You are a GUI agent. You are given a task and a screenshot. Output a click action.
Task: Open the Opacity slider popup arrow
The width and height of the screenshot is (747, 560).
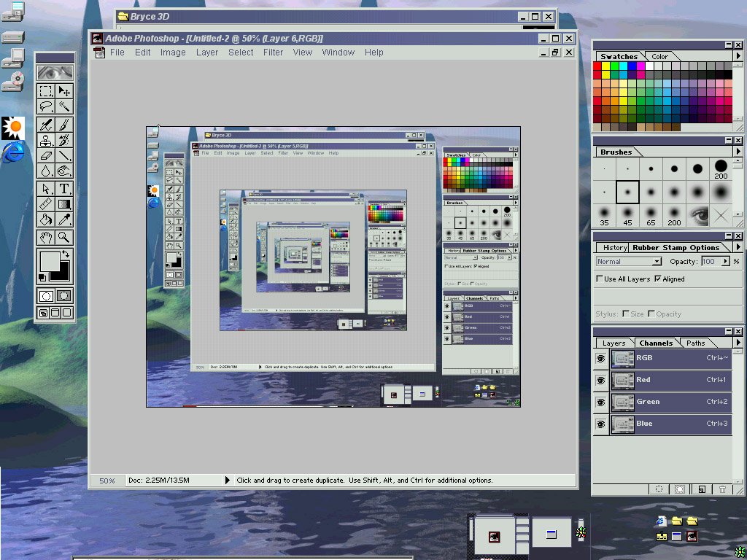pyautogui.click(x=726, y=262)
